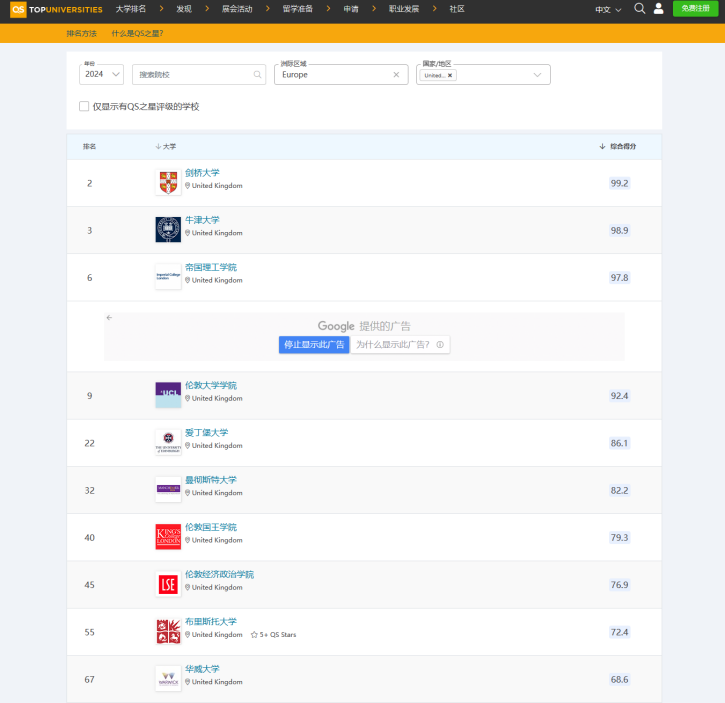This screenshot has height=703, width=725.
Task: Click King's College score 79.3
Action: [x=620, y=537]
